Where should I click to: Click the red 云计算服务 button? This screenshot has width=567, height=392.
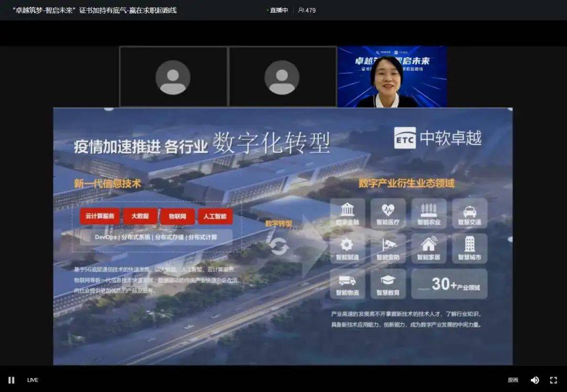click(x=100, y=216)
